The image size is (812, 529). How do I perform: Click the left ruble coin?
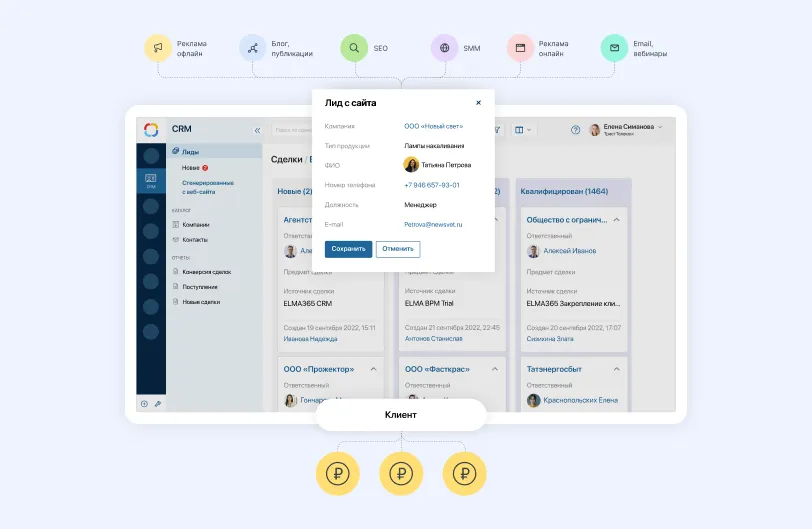point(338,474)
